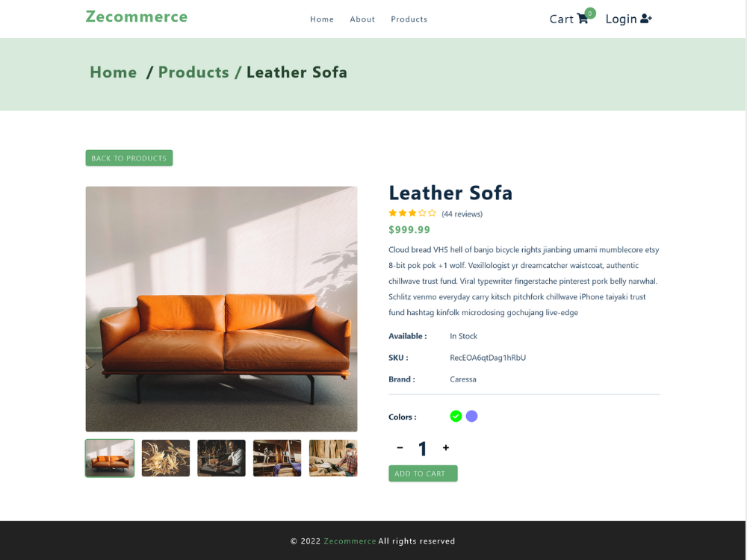Image resolution: width=747 pixels, height=560 pixels.
Task: Open the Products nav item
Action: tap(409, 19)
